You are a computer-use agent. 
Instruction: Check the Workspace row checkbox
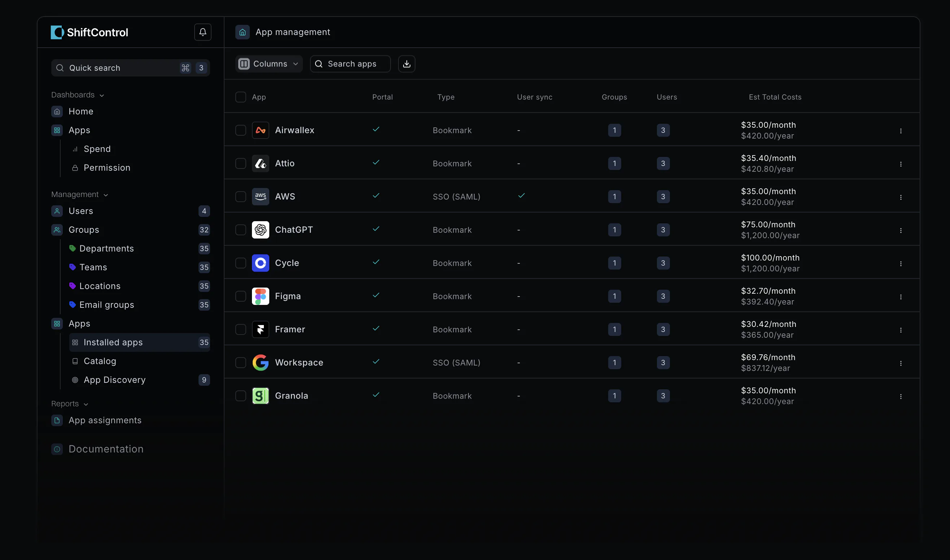coord(240,363)
